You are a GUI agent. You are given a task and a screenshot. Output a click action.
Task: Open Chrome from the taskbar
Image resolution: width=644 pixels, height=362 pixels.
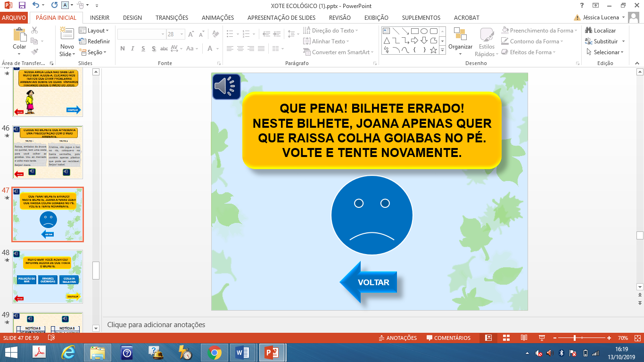(214, 353)
